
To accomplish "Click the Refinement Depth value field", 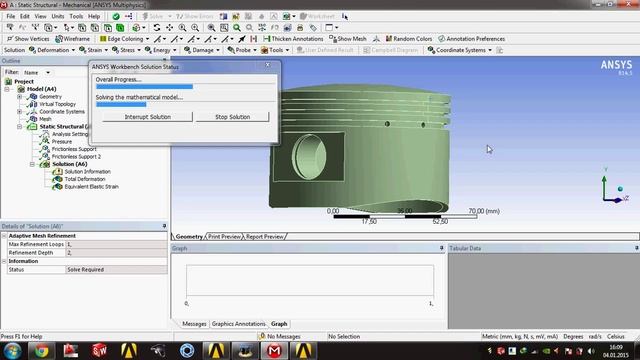I will pyautogui.click(x=116, y=253).
